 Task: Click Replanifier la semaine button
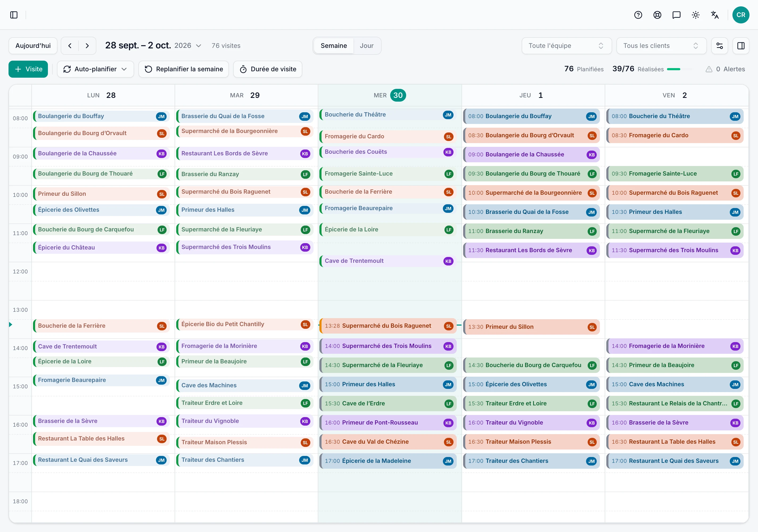pos(184,69)
